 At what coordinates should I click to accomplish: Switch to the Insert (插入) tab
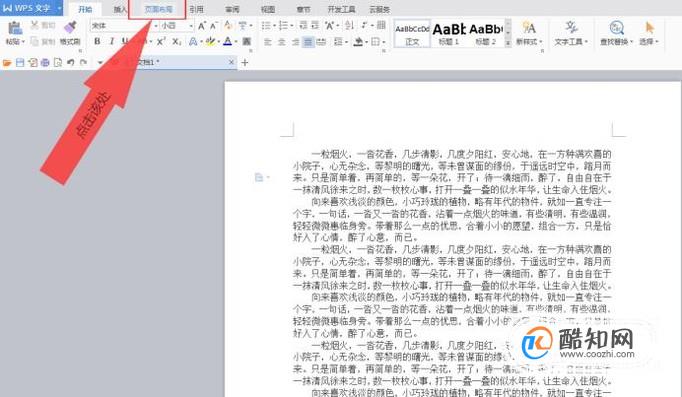[120, 9]
